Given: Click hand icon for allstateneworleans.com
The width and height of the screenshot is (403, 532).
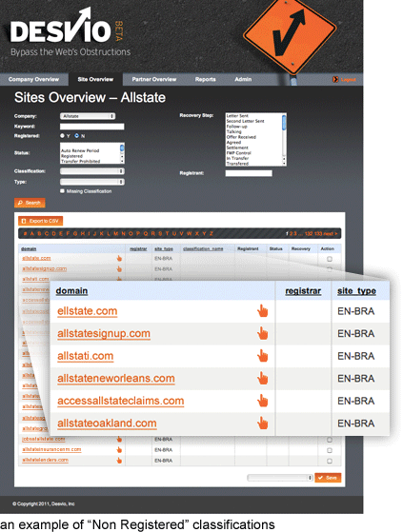Looking at the screenshot, I should [262, 378].
